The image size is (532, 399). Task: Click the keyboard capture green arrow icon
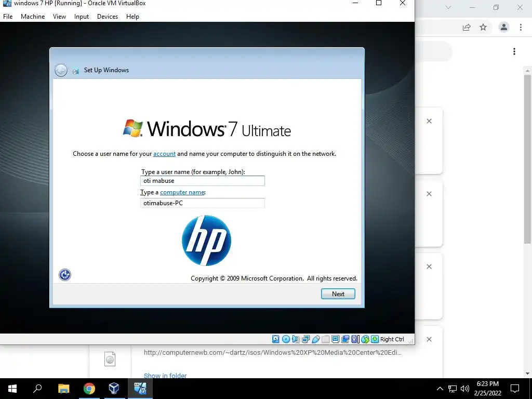[x=375, y=339]
